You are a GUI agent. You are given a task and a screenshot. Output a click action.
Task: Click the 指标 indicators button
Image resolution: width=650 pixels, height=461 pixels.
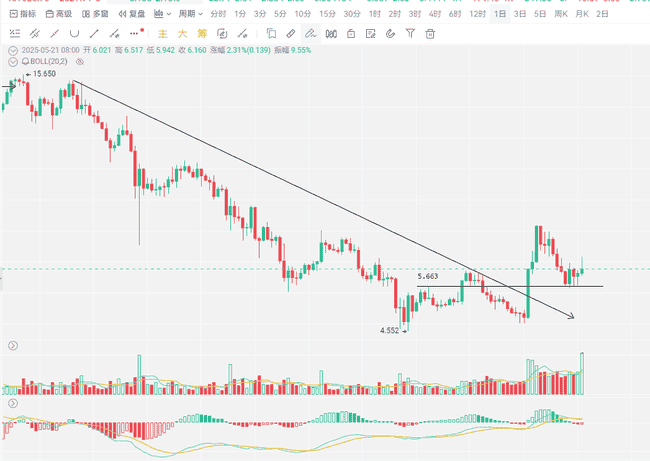point(22,15)
